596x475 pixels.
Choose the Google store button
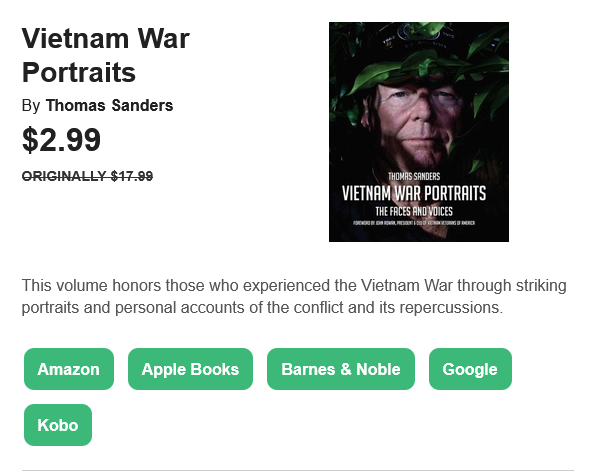(x=470, y=369)
